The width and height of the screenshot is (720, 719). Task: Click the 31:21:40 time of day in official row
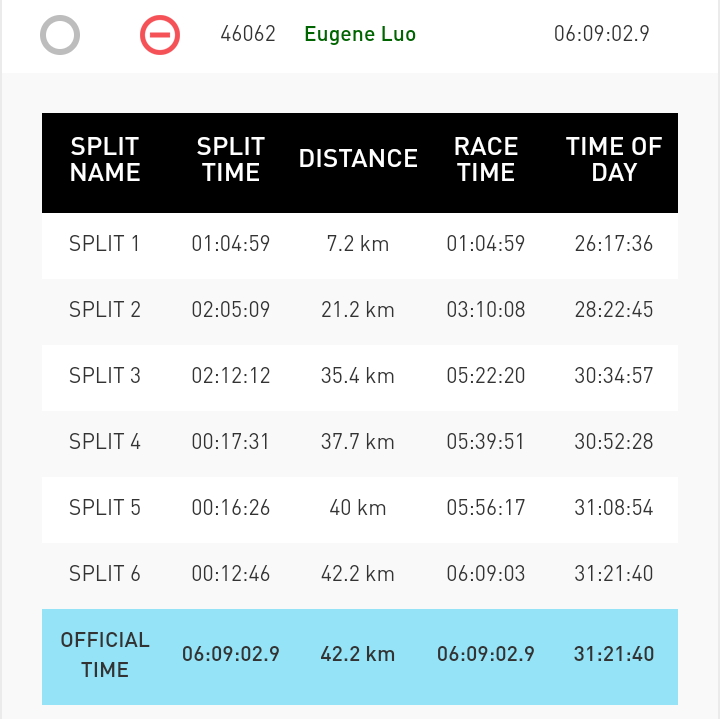pyautogui.click(x=614, y=654)
